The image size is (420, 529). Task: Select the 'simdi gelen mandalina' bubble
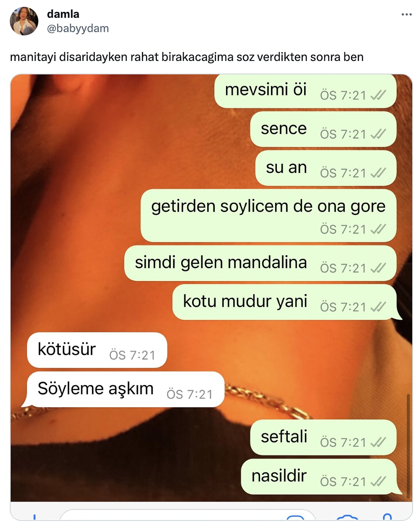point(260,263)
